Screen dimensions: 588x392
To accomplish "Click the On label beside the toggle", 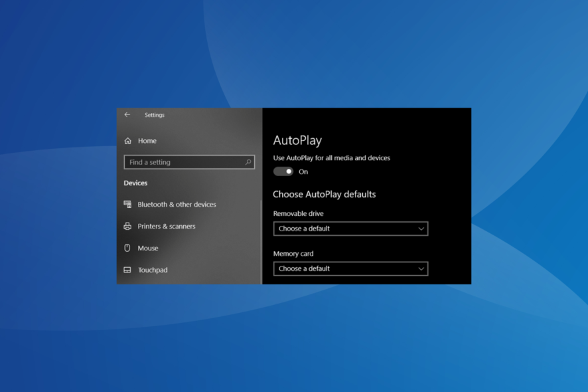I will tap(303, 172).
